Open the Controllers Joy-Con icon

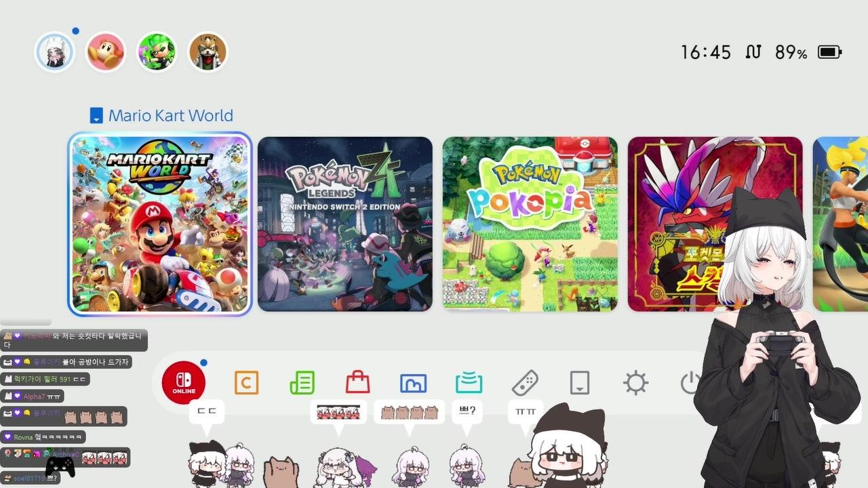524,384
